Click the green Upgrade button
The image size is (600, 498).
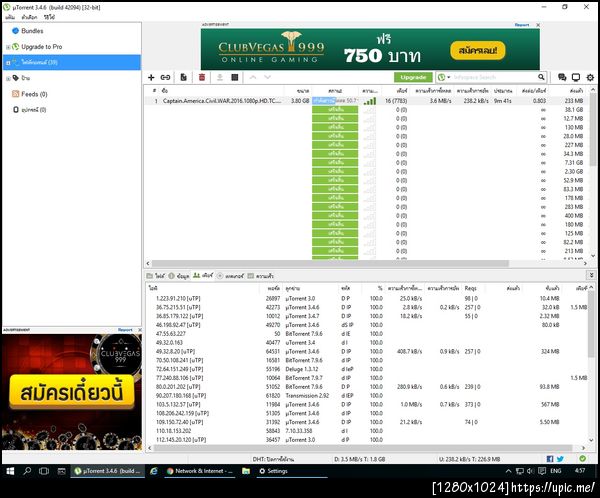pyautogui.click(x=413, y=77)
